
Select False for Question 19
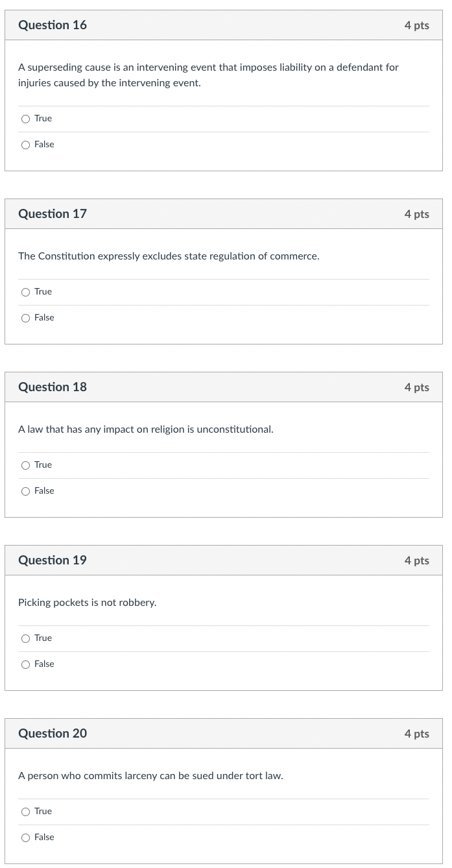coord(25,664)
